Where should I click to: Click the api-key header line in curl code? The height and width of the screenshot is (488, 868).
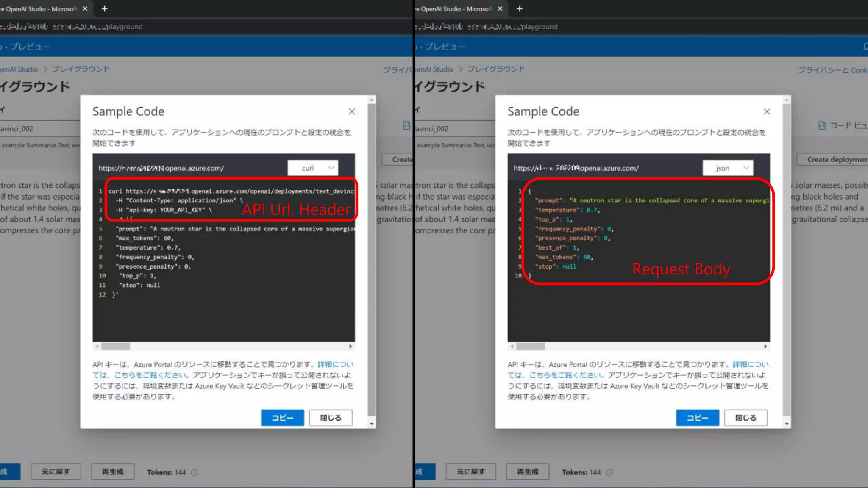pos(164,210)
